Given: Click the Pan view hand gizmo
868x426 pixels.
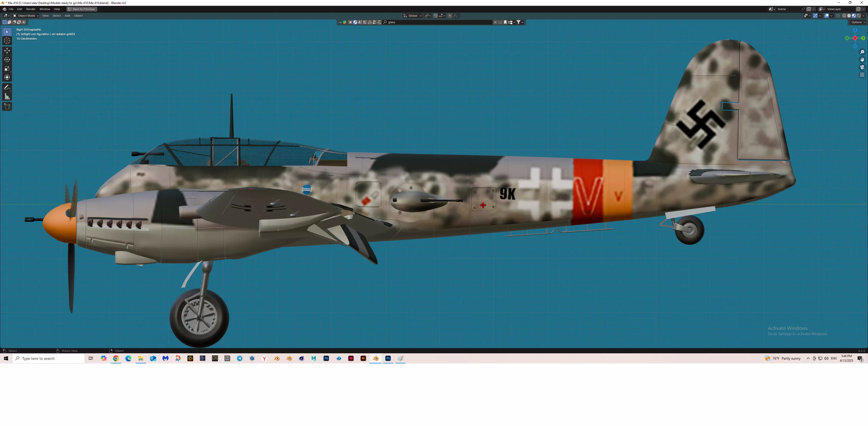Looking at the screenshot, I should click(x=862, y=60).
